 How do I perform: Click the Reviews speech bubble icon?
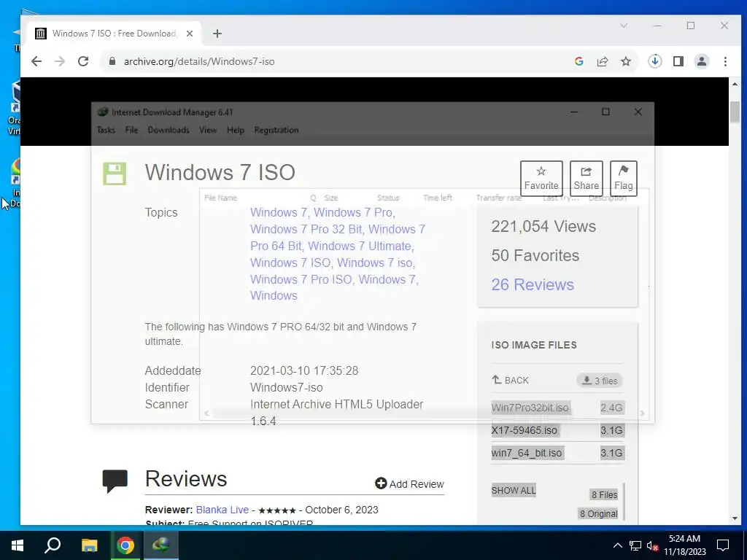[115, 481]
